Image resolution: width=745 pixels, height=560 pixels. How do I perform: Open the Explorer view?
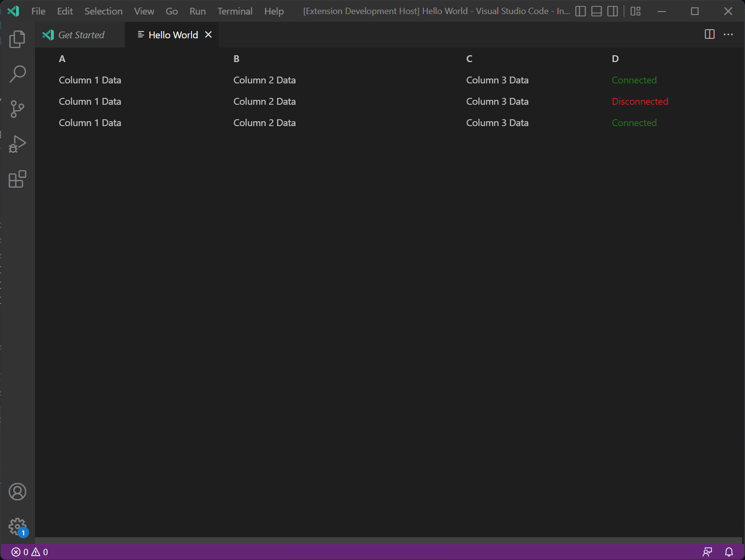(17, 39)
